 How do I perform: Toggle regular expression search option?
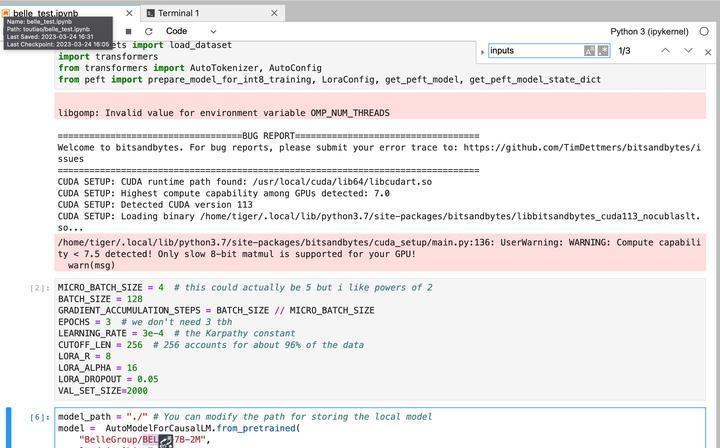tap(603, 50)
